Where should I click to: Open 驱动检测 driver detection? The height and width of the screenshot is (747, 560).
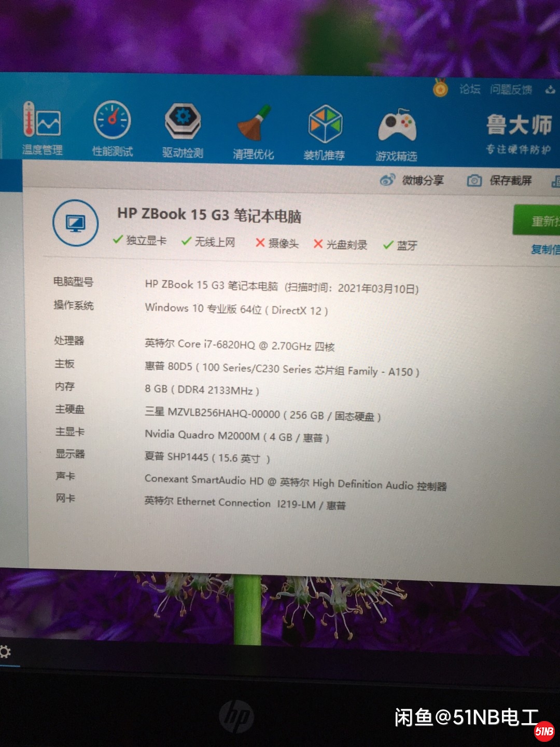tap(183, 130)
